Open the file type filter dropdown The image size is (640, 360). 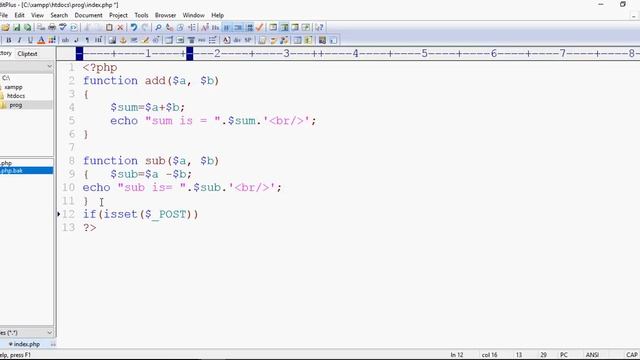49,333
